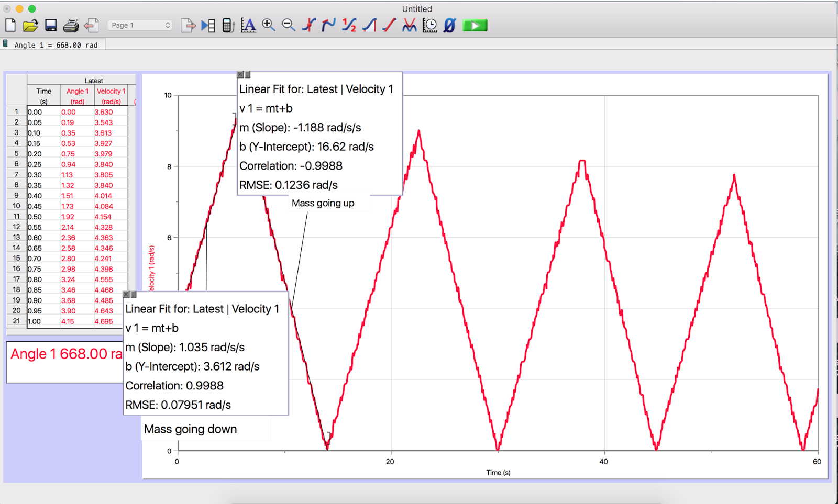Click the Velocity 1 (rad/s) column header
The height and width of the screenshot is (504, 838).
(x=111, y=96)
